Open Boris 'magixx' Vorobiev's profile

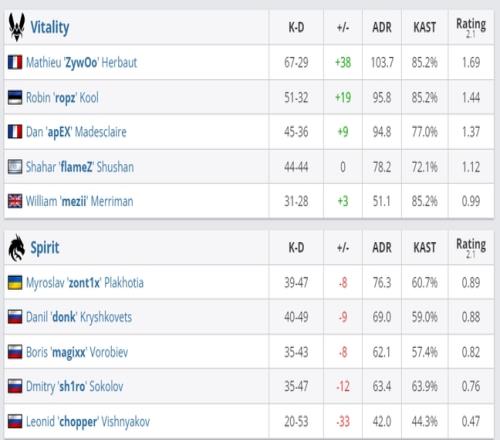(77, 352)
